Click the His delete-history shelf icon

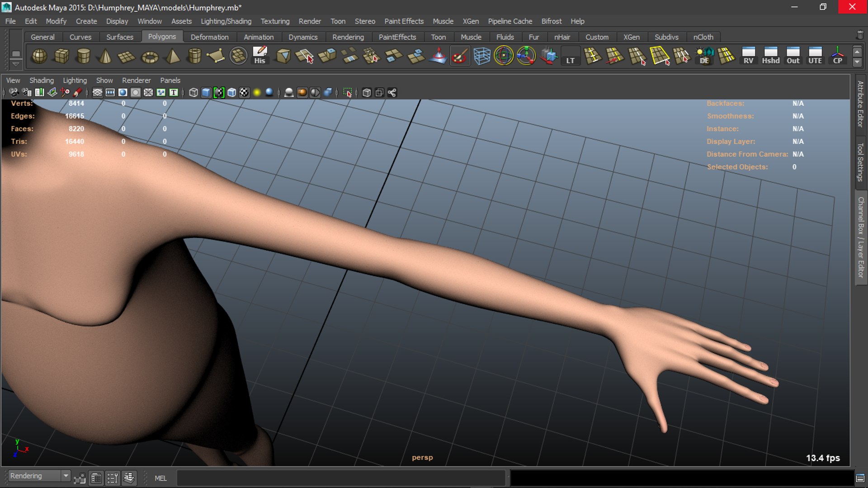[260, 56]
